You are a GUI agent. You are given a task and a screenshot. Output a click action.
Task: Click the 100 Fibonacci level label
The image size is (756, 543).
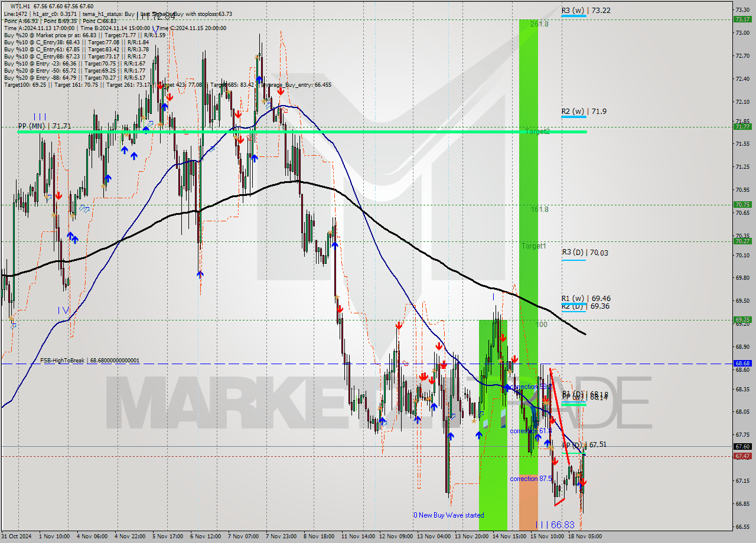[542, 324]
